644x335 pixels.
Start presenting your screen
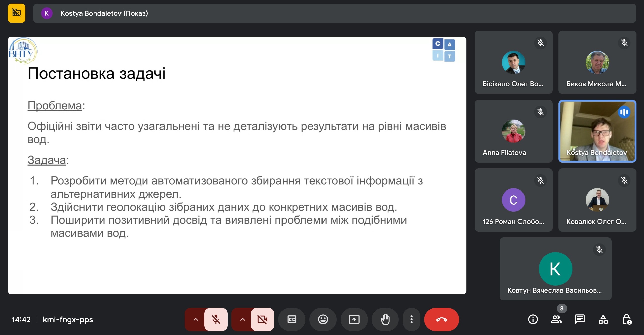(x=354, y=319)
